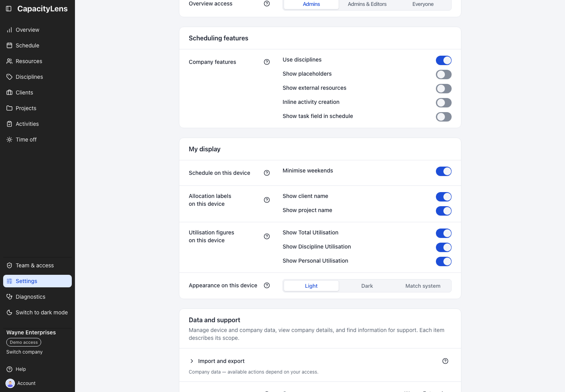The height and width of the screenshot is (392, 565).
Task: Click the Resources people icon
Action: [x=9, y=61]
